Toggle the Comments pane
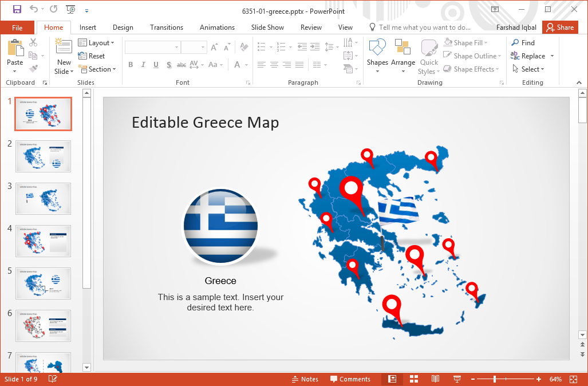The image size is (588, 386). [350, 379]
